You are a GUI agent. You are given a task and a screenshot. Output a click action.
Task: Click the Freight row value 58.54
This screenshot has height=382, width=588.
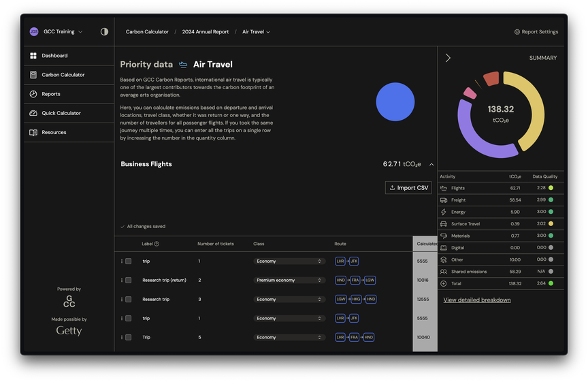(515, 200)
